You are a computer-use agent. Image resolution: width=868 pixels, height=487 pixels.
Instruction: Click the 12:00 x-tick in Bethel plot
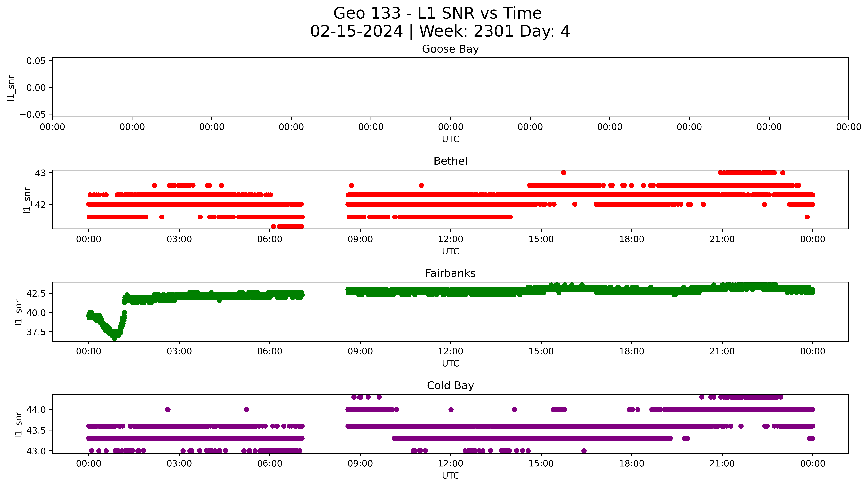tap(451, 239)
